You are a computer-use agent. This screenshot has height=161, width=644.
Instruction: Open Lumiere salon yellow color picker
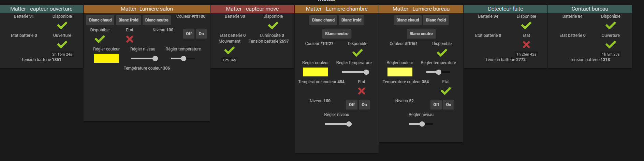click(x=106, y=58)
